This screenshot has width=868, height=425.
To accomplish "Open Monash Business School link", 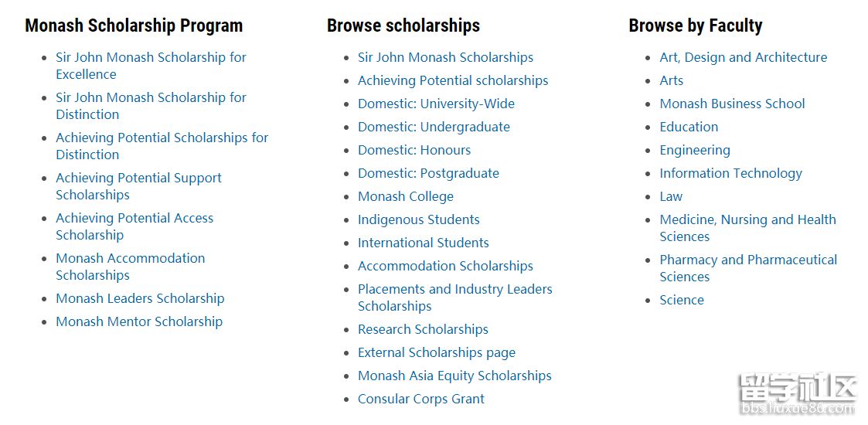I will (733, 104).
